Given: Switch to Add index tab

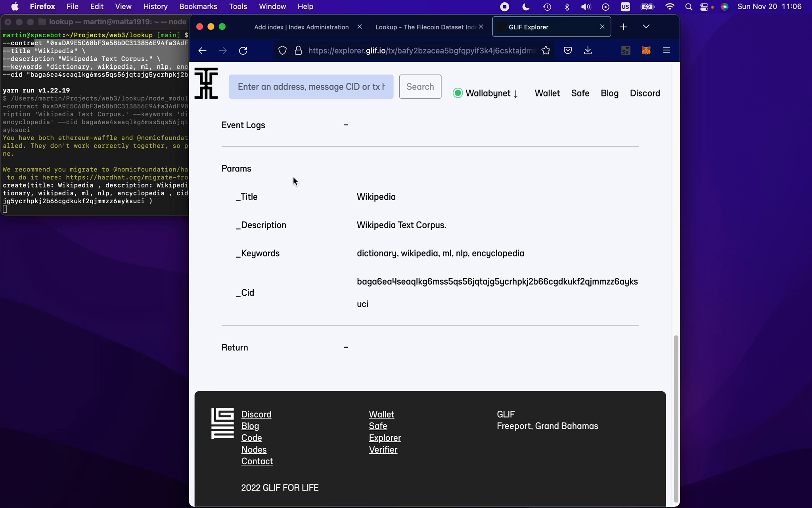Looking at the screenshot, I should point(301,27).
